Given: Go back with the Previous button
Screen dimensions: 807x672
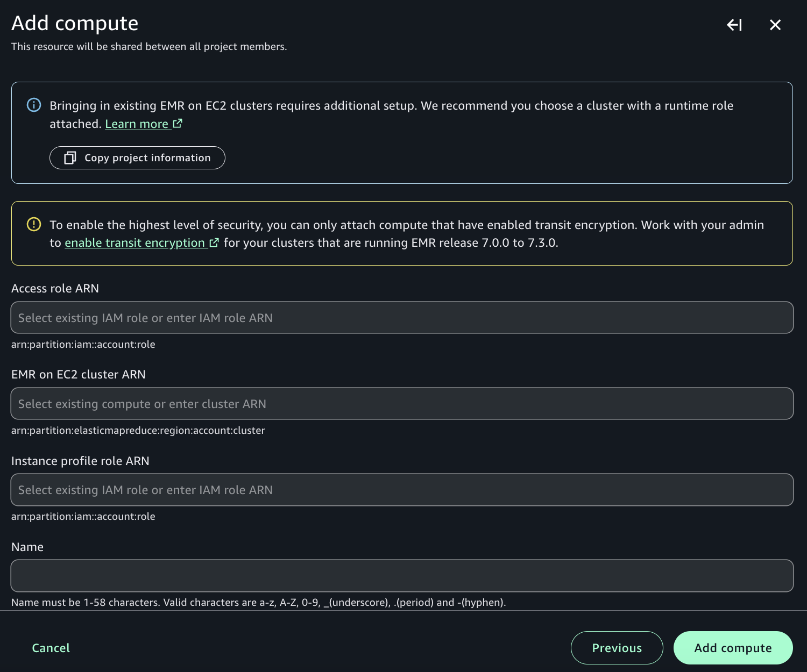Looking at the screenshot, I should (617, 648).
